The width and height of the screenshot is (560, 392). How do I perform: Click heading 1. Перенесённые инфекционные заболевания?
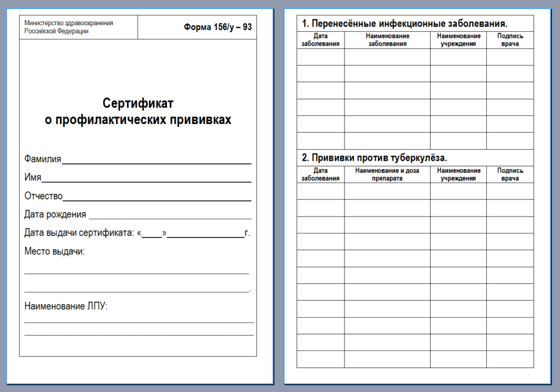(405, 24)
